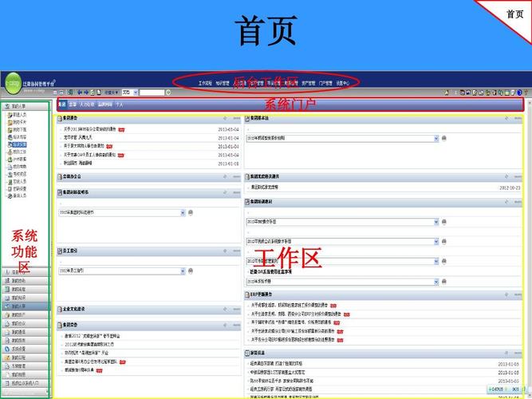Focus the toolbar search input box

click(152, 93)
